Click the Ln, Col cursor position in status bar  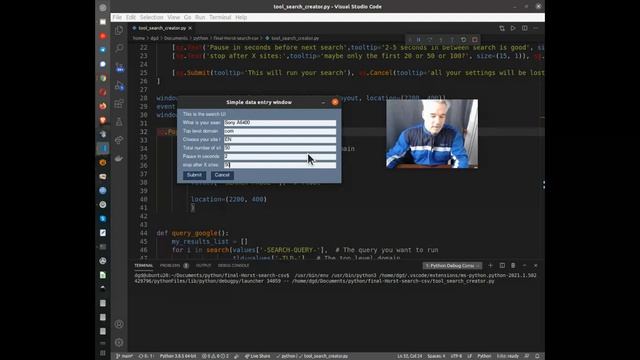[409, 356]
